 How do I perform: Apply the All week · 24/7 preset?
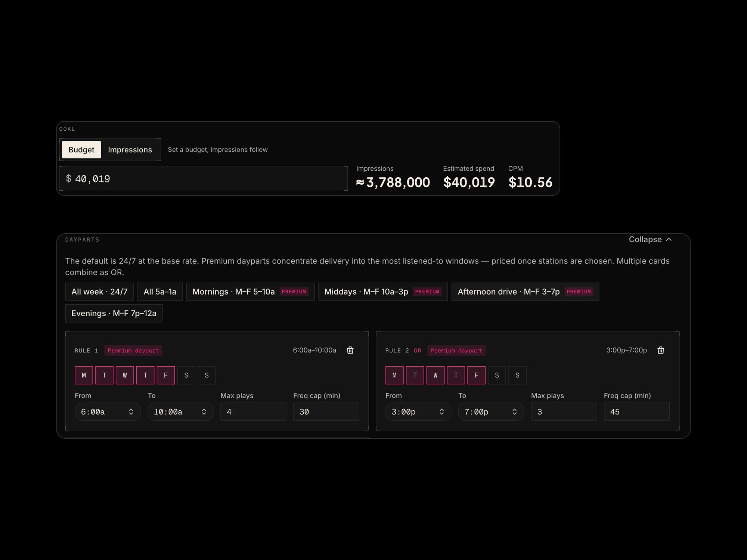[x=99, y=292]
